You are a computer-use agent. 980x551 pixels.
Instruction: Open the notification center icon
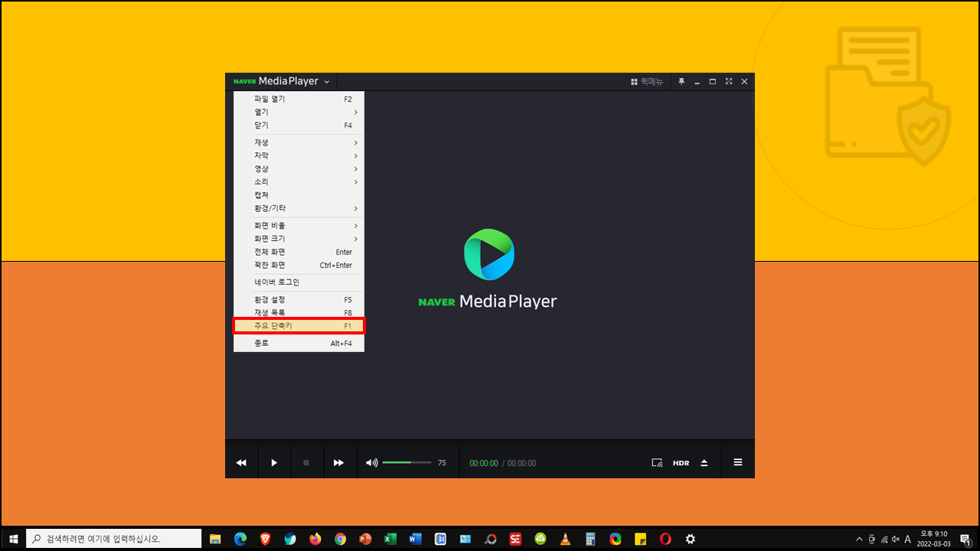pyautogui.click(x=965, y=539)
